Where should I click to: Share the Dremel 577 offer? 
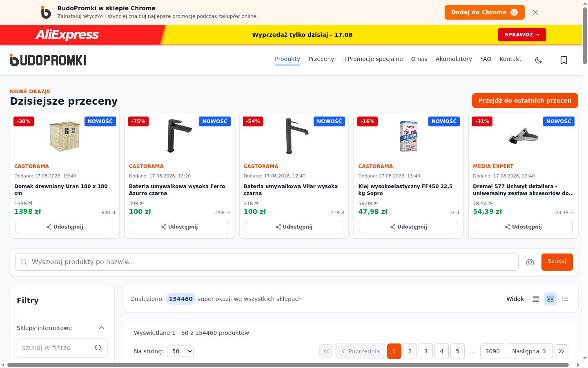click(523, 227)
